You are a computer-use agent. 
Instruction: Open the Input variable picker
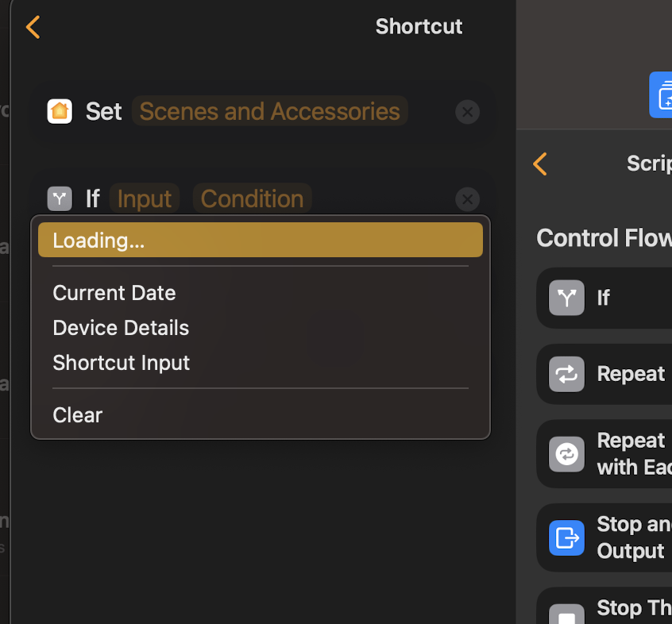(x=144, y=198)
